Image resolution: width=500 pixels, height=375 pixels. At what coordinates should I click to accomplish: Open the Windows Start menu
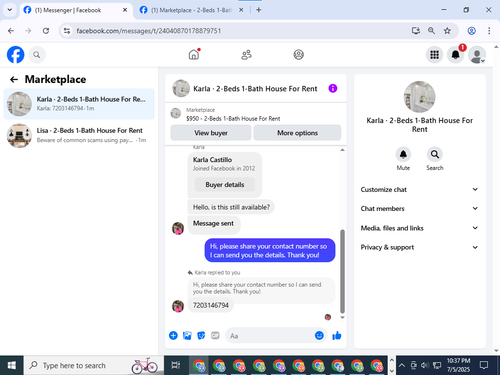tap(12, 366)
